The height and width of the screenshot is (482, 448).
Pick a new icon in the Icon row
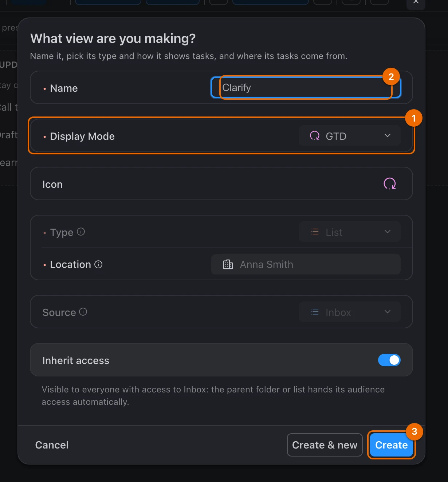pos(389,183)
